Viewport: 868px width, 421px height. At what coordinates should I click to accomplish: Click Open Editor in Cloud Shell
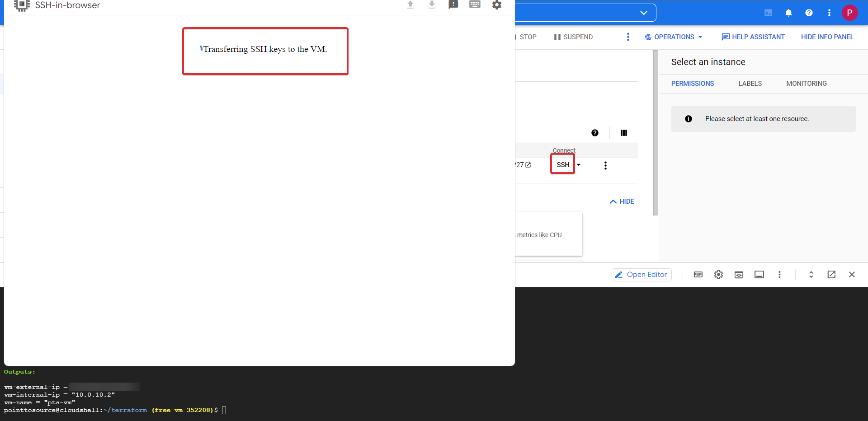click(642, 275)
